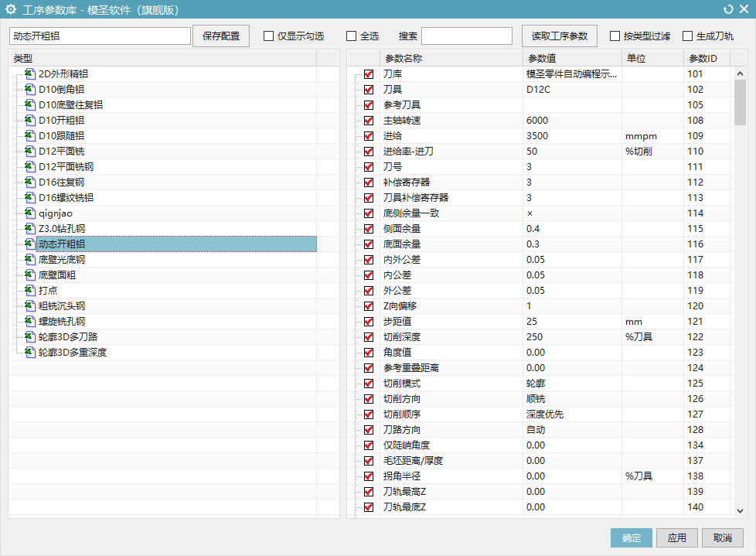Click the scrollbar down arrow in parameter list
756x556 pixels.
(x=740, y=510)
